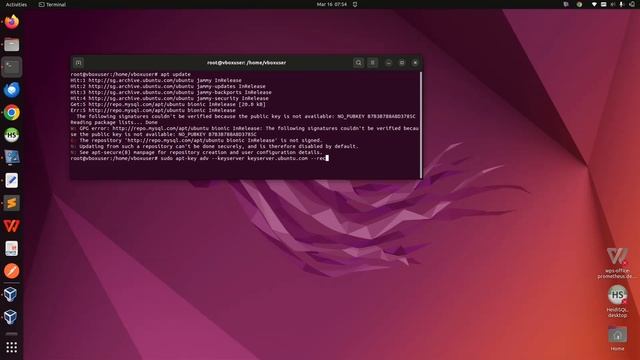The height and width of the screenshot is (360, 640).
Task: Open the clock calendar showing Mar 16
Action: click(331, 4)
